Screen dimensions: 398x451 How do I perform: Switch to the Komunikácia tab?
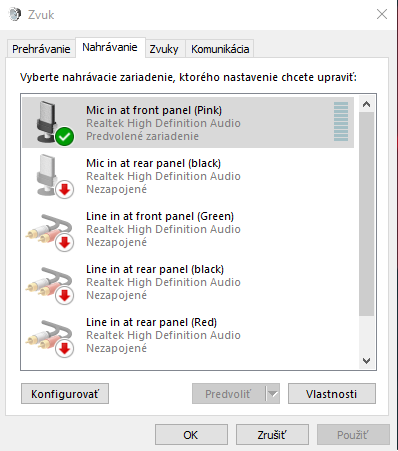pyautogui.click(x=220, y=49)
